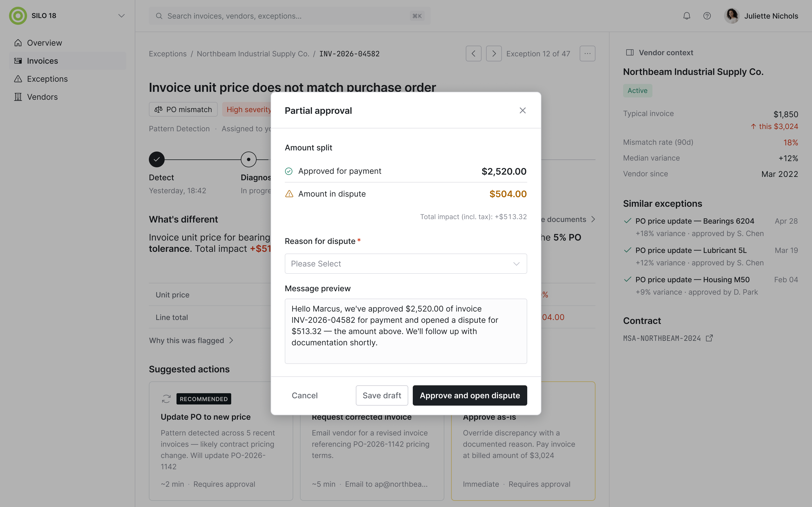Close the Partial approval dialog

(x=522, y=110)
